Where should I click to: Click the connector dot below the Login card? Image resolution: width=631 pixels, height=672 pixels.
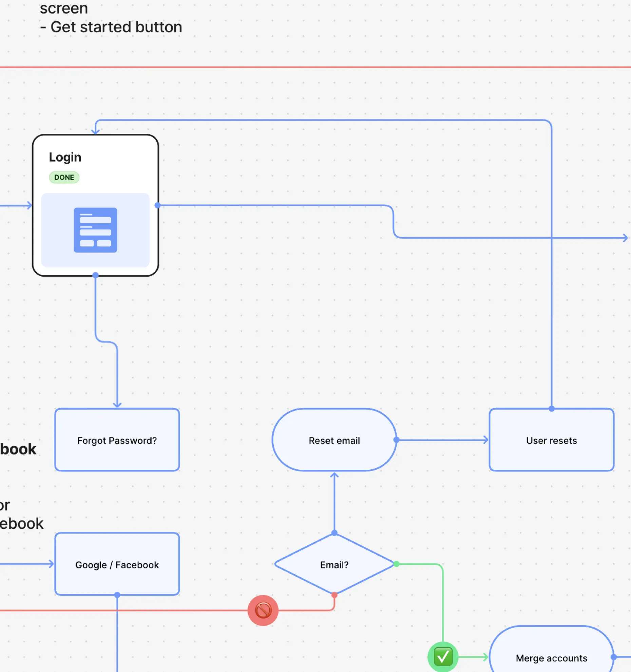coord(95,275)
